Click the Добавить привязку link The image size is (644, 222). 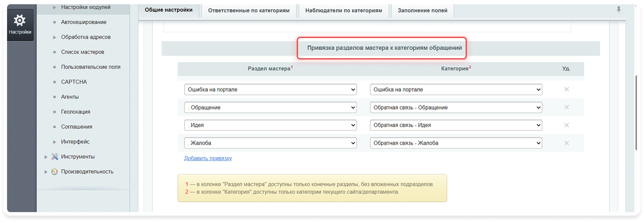[x=208, y=158]
